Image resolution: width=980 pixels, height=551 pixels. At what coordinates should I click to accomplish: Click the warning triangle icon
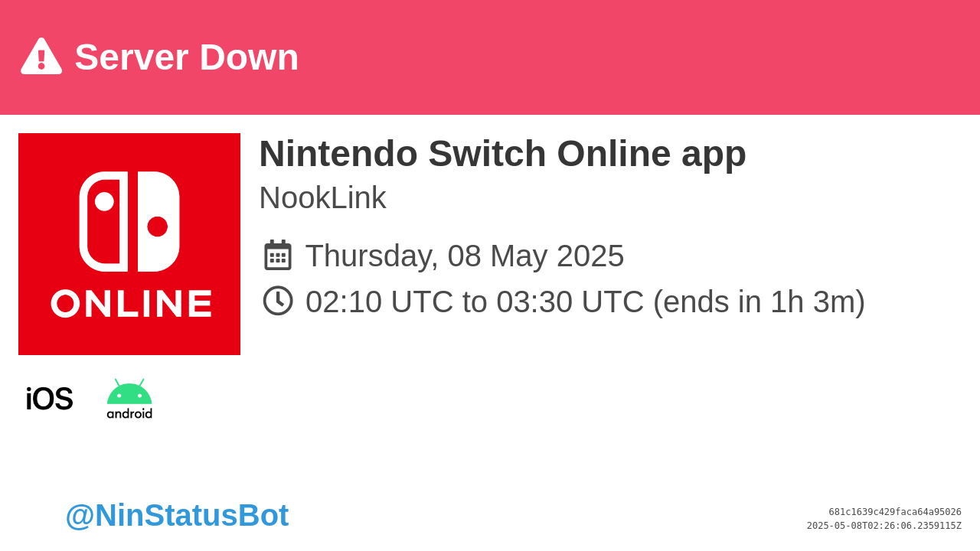point(41,57)
